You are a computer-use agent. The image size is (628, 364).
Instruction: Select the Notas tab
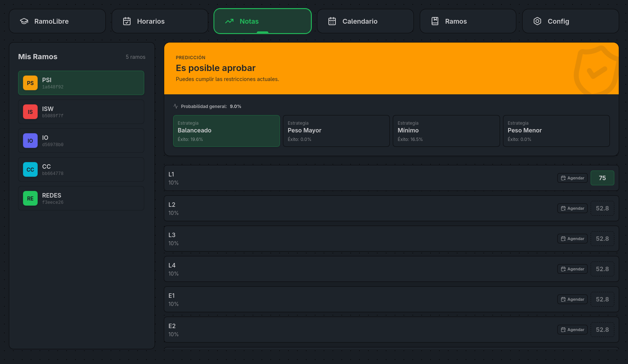click(263, 21)
